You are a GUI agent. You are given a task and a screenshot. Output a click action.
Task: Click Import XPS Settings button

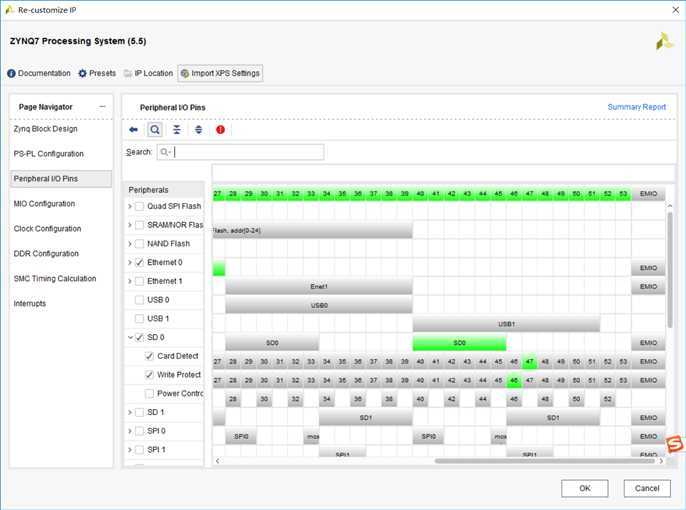(x=220, y=73)
